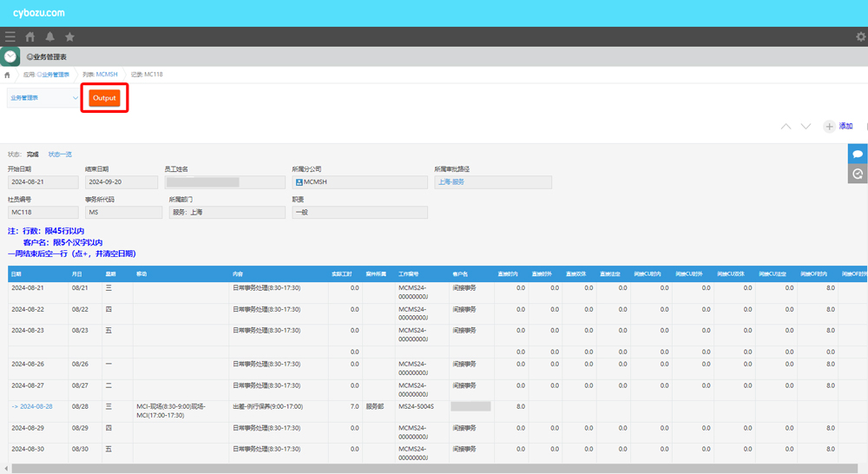Click the 业务管理表 app title text
868x474 pixels.
pos(47,57)
